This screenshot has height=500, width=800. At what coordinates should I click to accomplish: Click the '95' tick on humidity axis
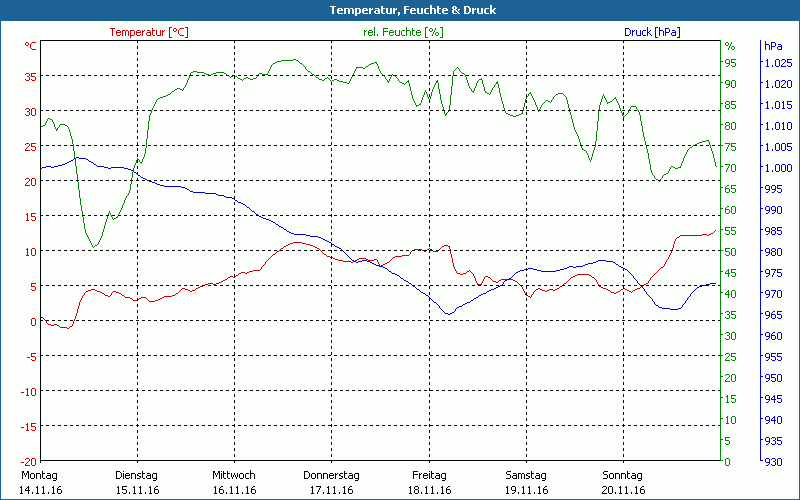[731, 63]
